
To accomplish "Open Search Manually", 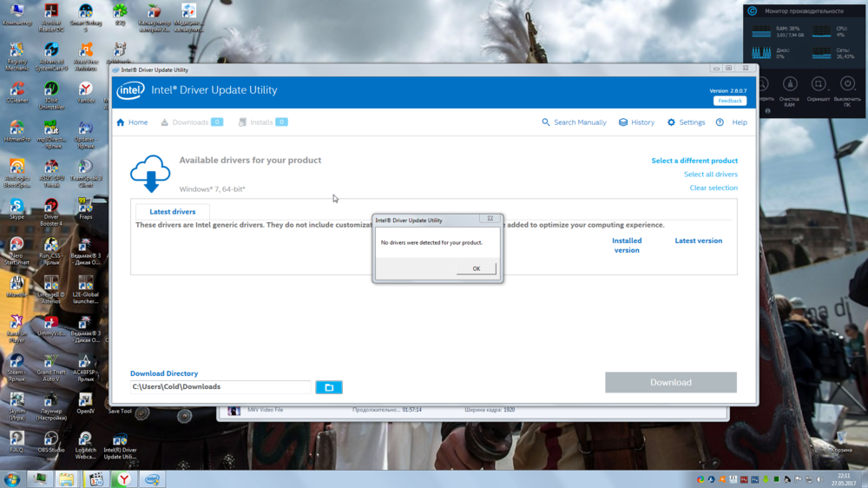I will point(574,122).
